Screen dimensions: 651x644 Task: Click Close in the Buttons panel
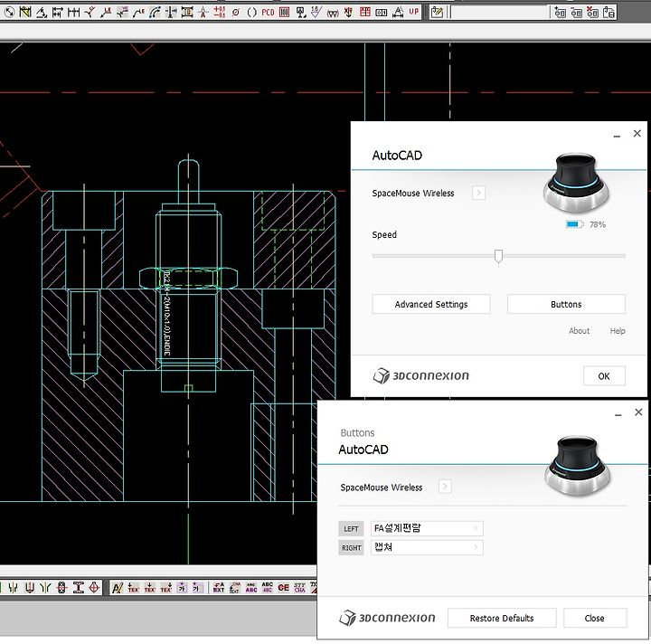595,618
